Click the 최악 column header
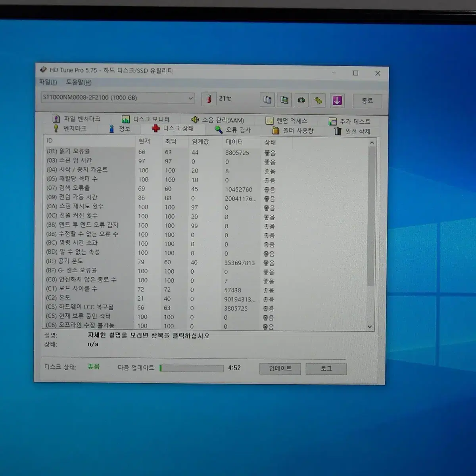 (x=171, y=141)
